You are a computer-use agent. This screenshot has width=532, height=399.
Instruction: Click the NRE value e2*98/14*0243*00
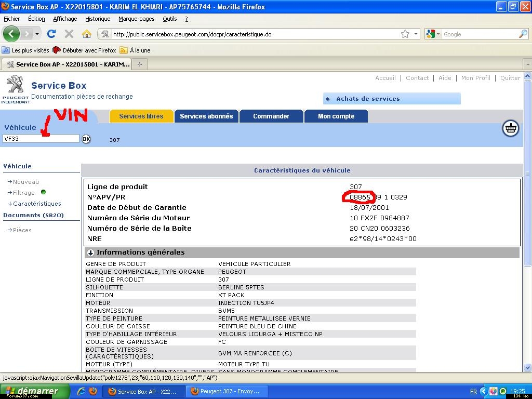tap(383, 239)
